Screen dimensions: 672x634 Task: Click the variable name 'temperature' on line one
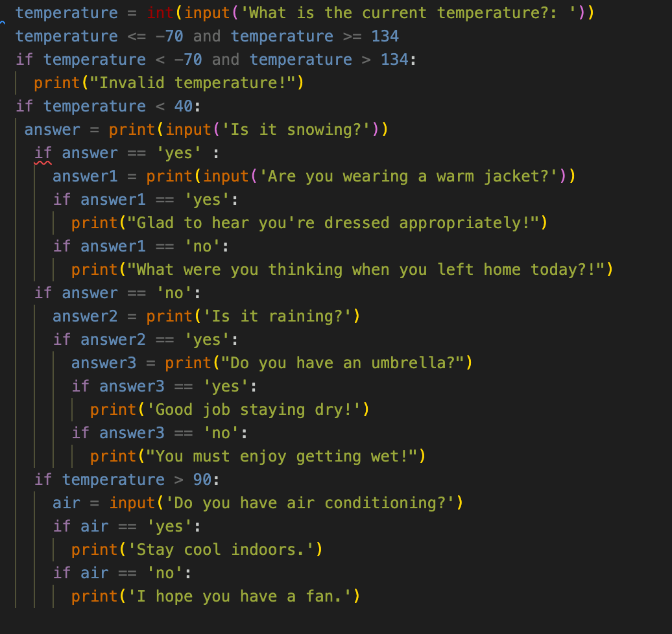tap(65, 12)
